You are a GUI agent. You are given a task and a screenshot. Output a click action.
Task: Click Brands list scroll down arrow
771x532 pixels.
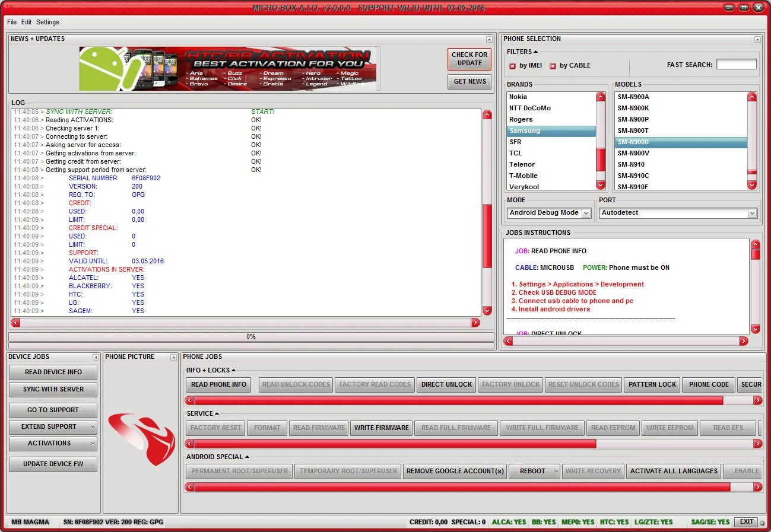(x=601, y=185)
